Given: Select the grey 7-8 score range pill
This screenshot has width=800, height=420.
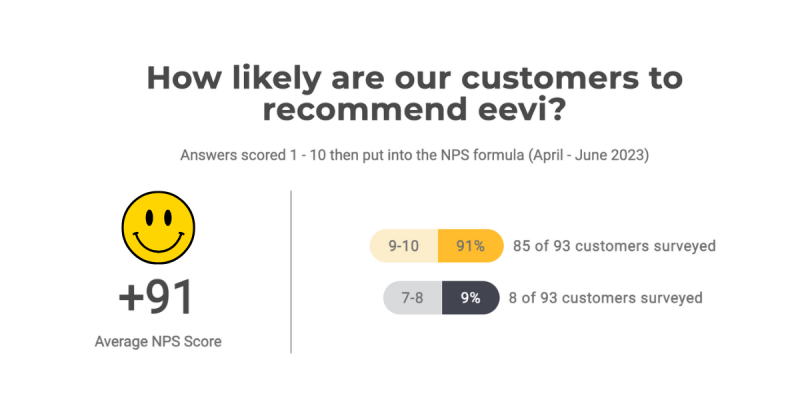Looking at the screenshot, I should 412,298.
